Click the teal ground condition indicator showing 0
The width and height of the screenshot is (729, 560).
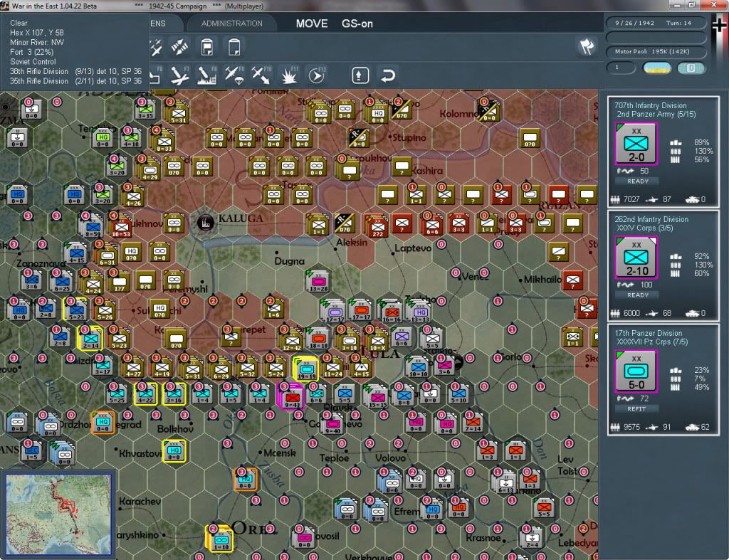coord(691,68)
